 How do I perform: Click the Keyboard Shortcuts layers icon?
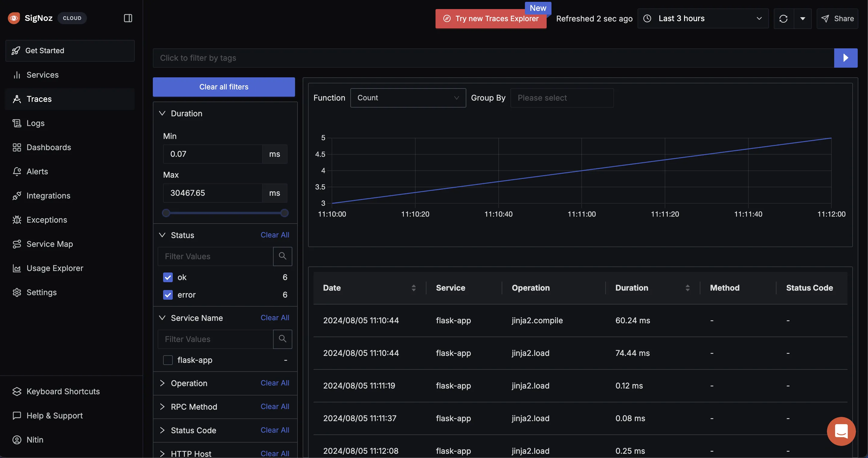17,392
